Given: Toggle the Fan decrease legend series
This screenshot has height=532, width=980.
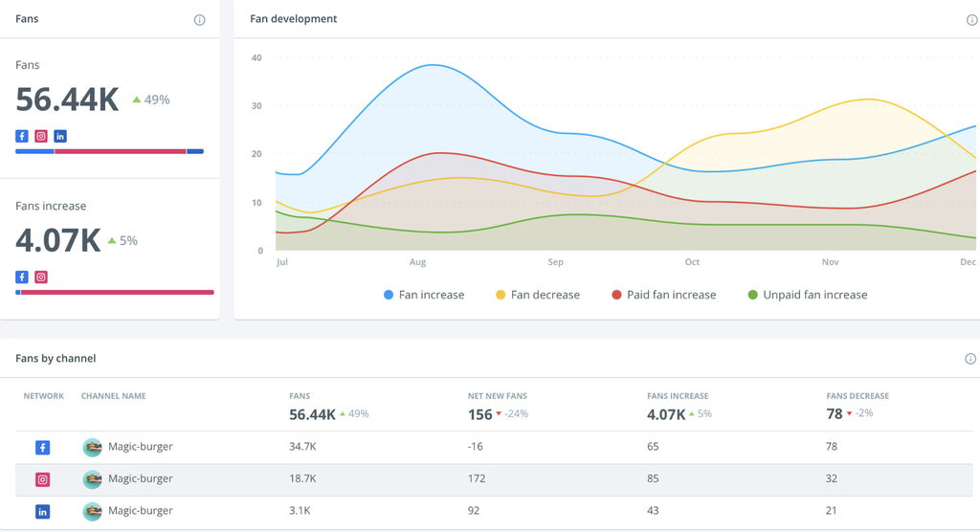Looking at the screenshot, I should 537,295.
